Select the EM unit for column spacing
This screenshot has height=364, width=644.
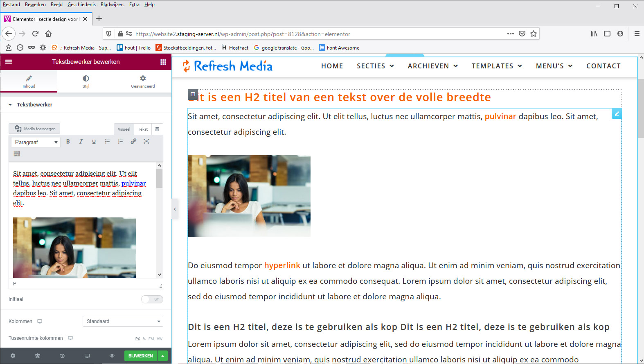(x=151, y=339)
